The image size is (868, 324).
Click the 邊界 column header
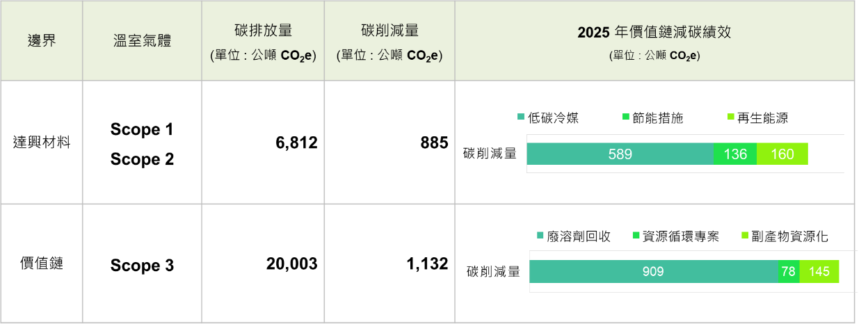click(x=42, y=40)
